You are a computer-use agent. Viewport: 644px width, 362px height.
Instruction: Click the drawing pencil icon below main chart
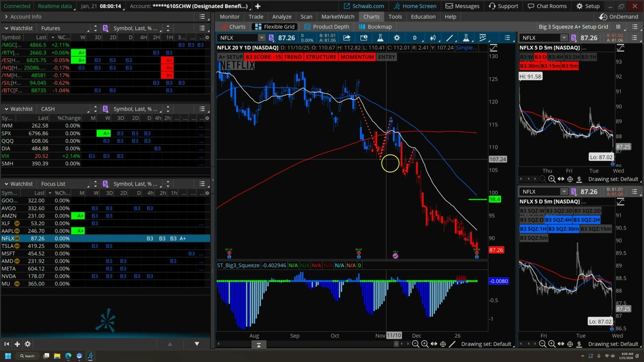point(452,344)
